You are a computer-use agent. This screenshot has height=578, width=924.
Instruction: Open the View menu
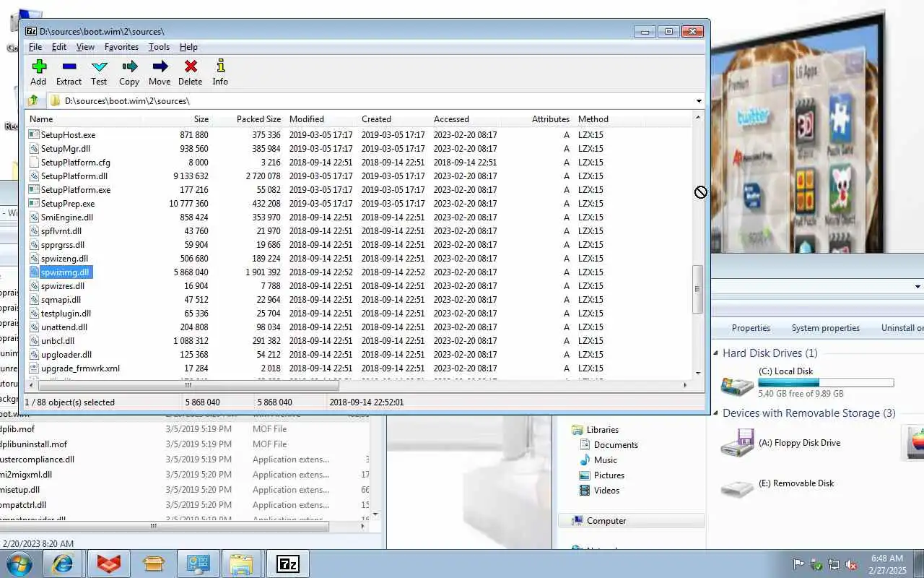coord(85,47)
